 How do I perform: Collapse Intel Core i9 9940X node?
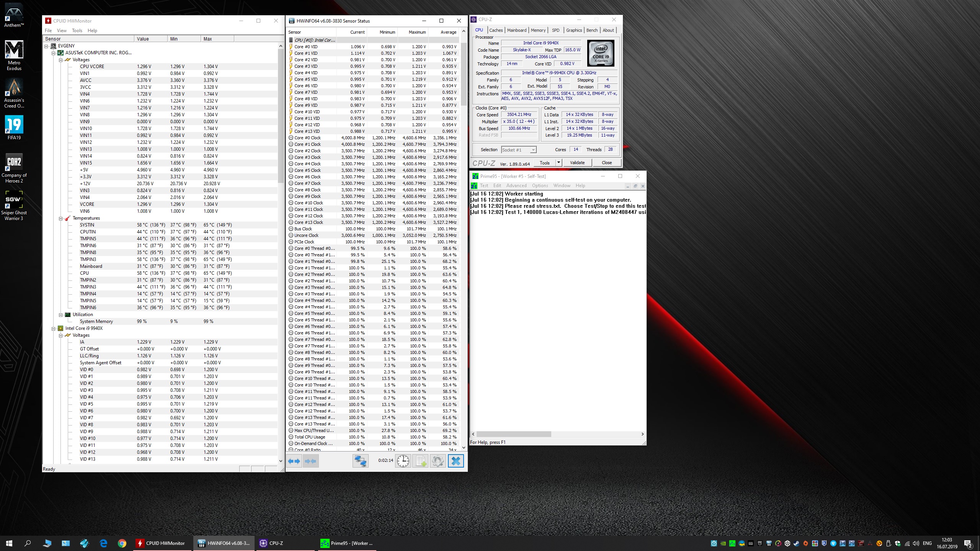click(53, 329)
